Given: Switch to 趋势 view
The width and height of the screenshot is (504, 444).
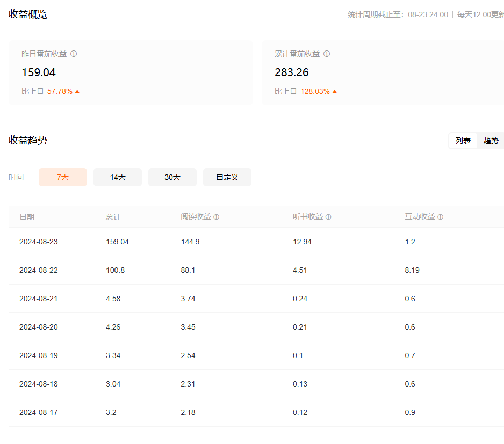Looking at the screenshot, I should click(491, 141).
